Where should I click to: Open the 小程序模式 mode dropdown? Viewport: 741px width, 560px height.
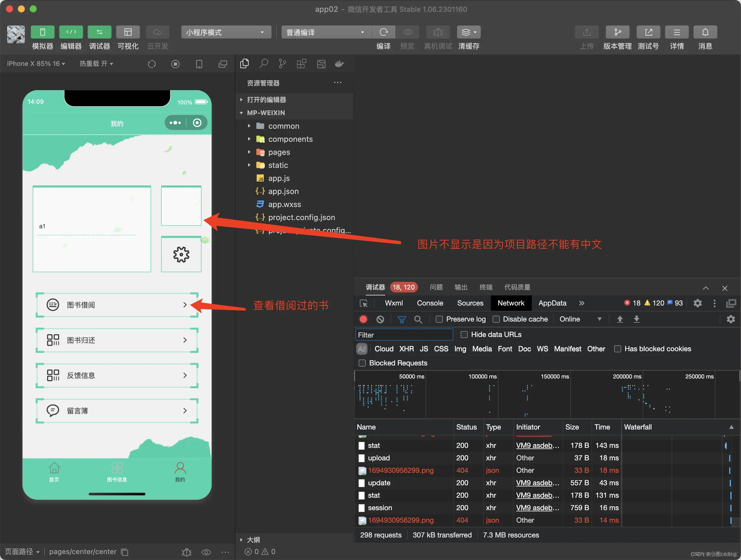tap(226, 32)
